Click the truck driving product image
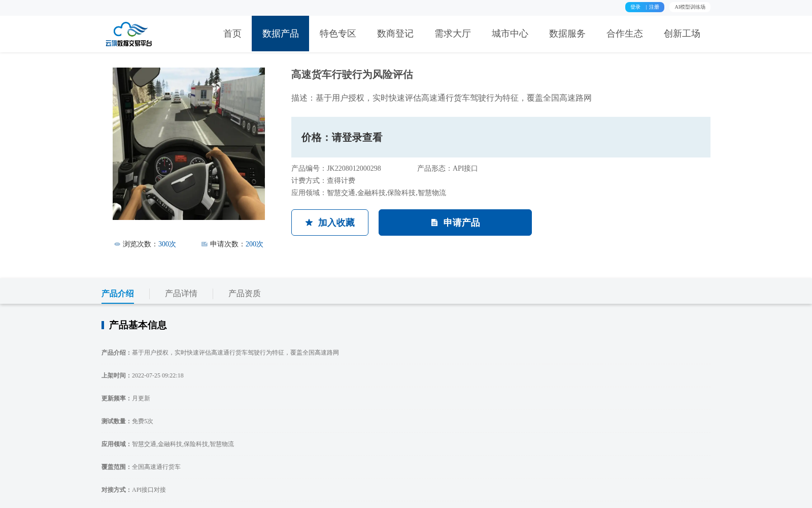The width and height of the screenshot is (812, 508). [x=189, y=144]
